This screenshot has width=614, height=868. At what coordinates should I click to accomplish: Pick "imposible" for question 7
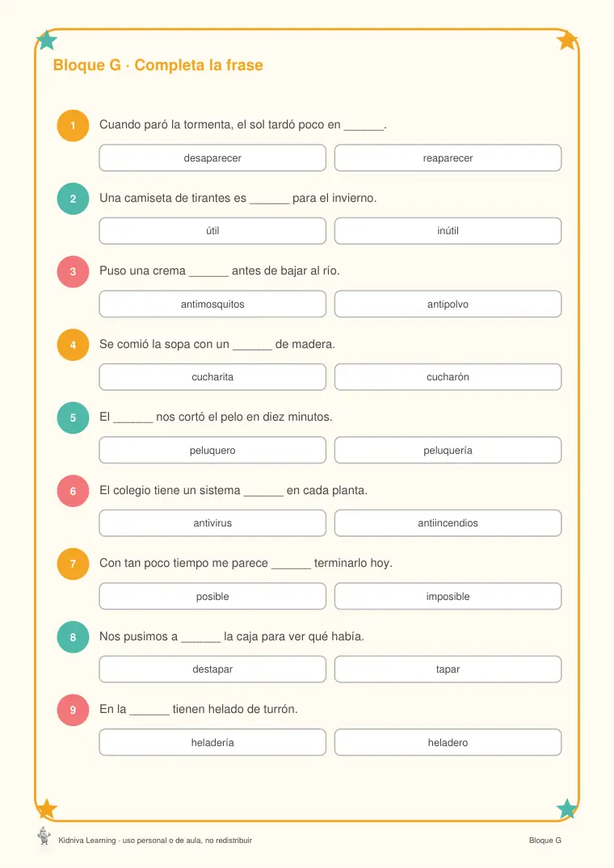448,596
